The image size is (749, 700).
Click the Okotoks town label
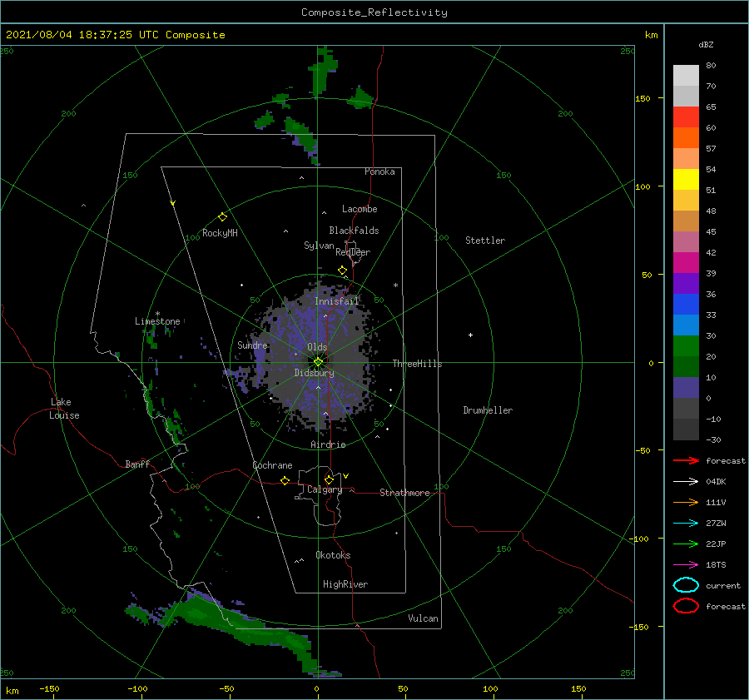point(333,555)
